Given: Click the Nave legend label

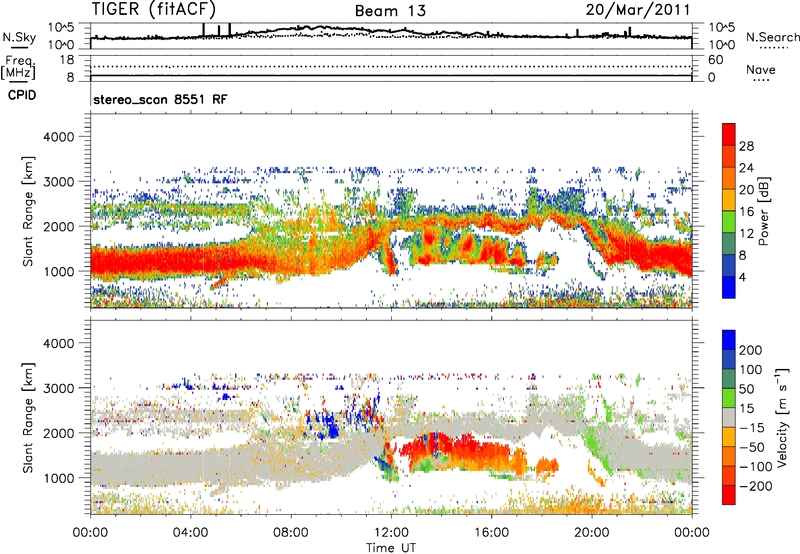Looking at the screenshot, I should pos(761,69).
